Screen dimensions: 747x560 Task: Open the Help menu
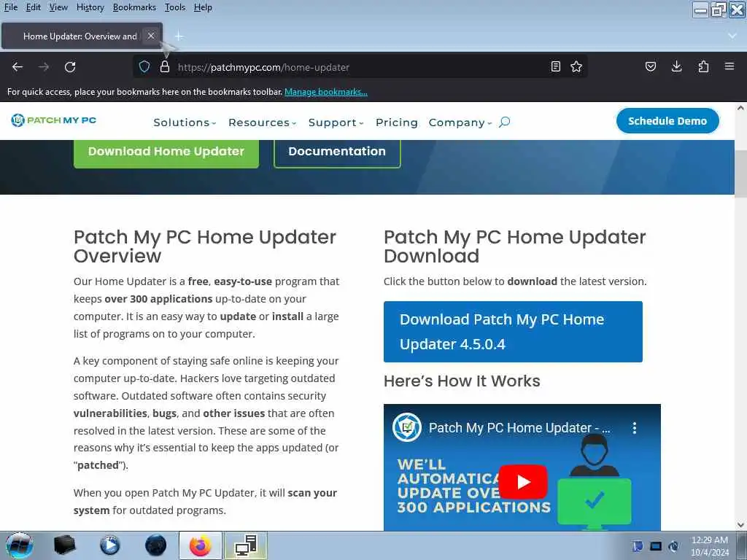[203, 7]
